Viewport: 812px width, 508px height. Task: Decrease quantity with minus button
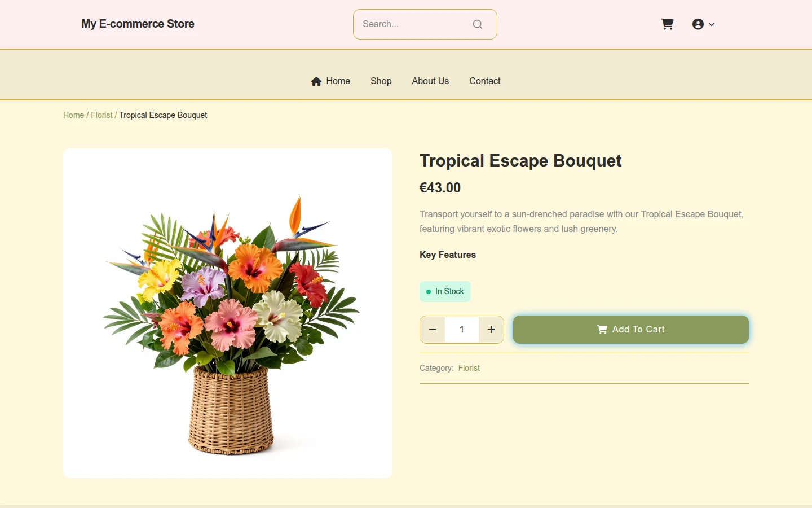click(x=433, y=330)
